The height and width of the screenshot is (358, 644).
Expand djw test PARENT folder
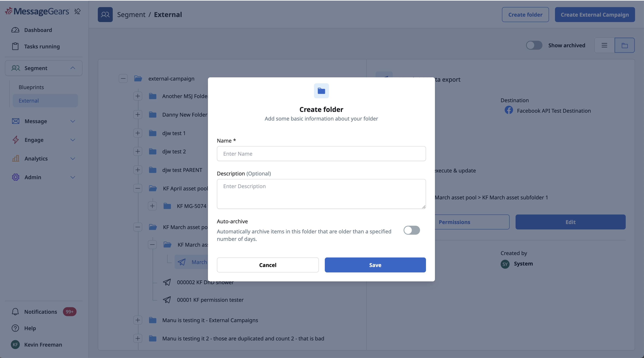pos(138,170)
